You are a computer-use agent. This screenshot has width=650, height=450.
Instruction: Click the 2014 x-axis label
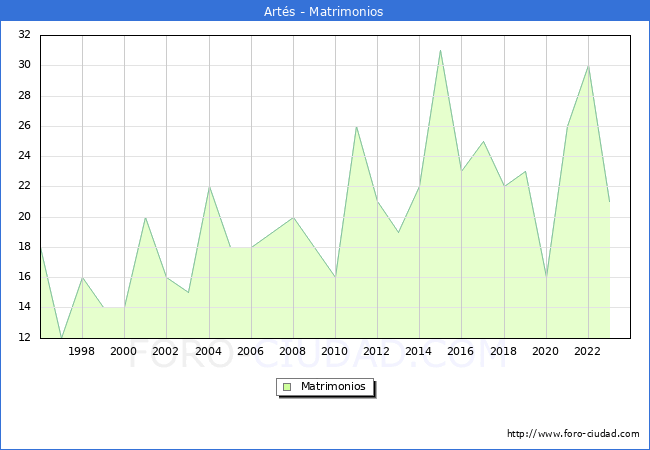[x=419, y=351]
